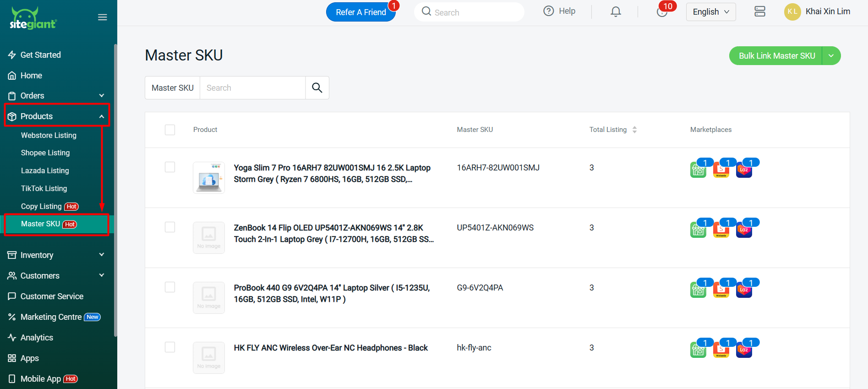868x389 pixels.
Task: Tick the select-all checkbox in table header
Action: click(x=170, y=130)
